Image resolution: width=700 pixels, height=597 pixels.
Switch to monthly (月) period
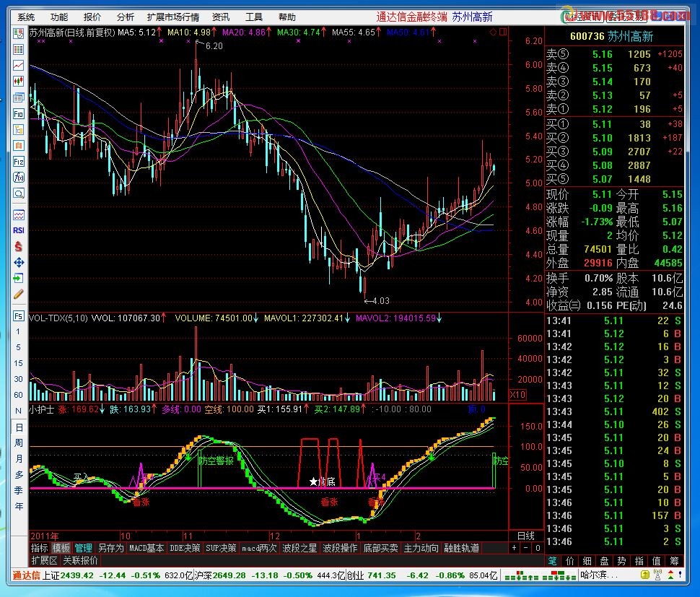[18, 458]
